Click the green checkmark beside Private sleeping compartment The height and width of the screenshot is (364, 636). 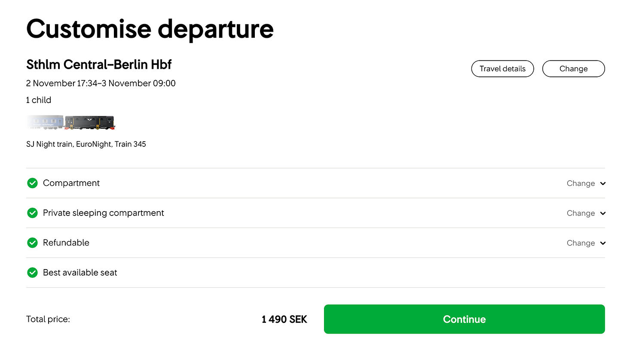pos(32,213)
